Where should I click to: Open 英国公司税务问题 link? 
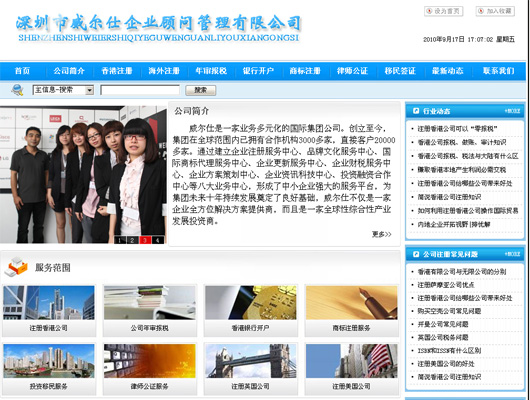coord(443,337)
